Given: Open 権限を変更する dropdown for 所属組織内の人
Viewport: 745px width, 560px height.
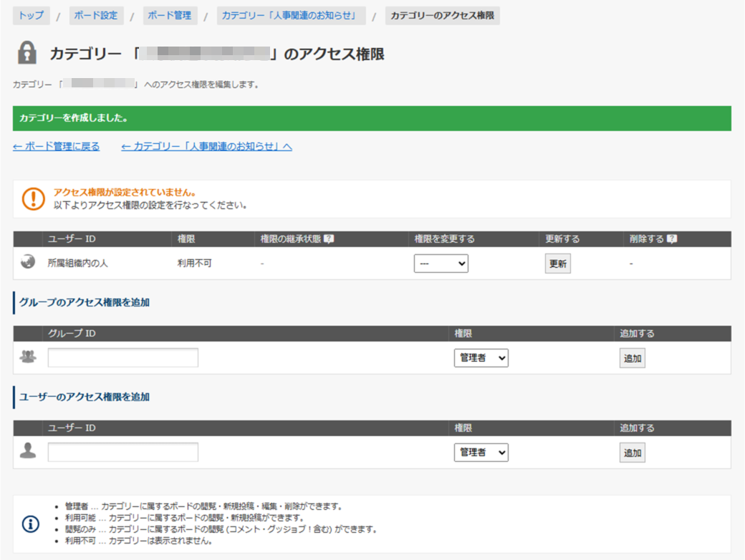Looking at the screenshot, I should pyautogui.click(x=441, y=264).
